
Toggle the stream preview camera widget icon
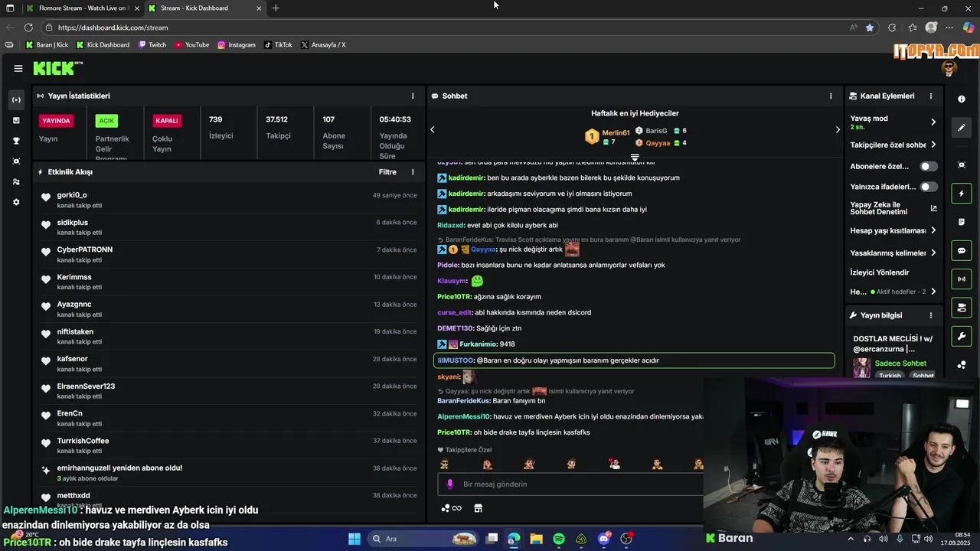962,308
